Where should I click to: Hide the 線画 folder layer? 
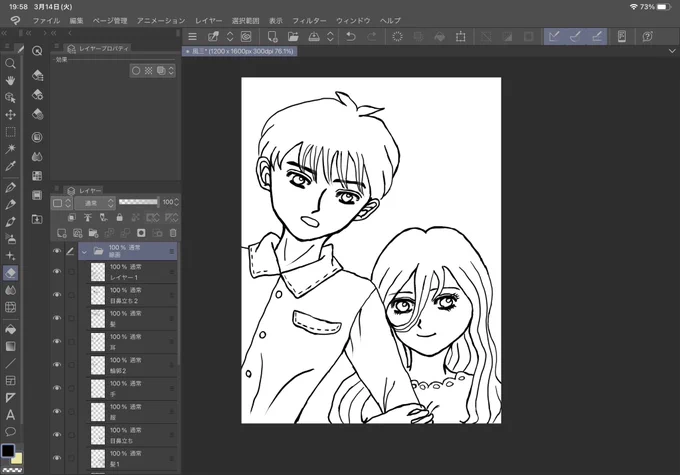(x=57, y=251)
